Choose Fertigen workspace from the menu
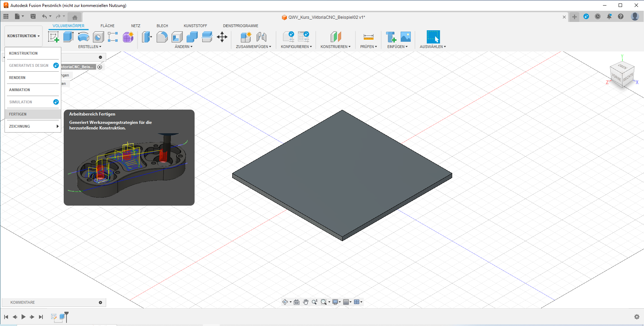Viewport: 644px width, 326px height. point(18,114)
